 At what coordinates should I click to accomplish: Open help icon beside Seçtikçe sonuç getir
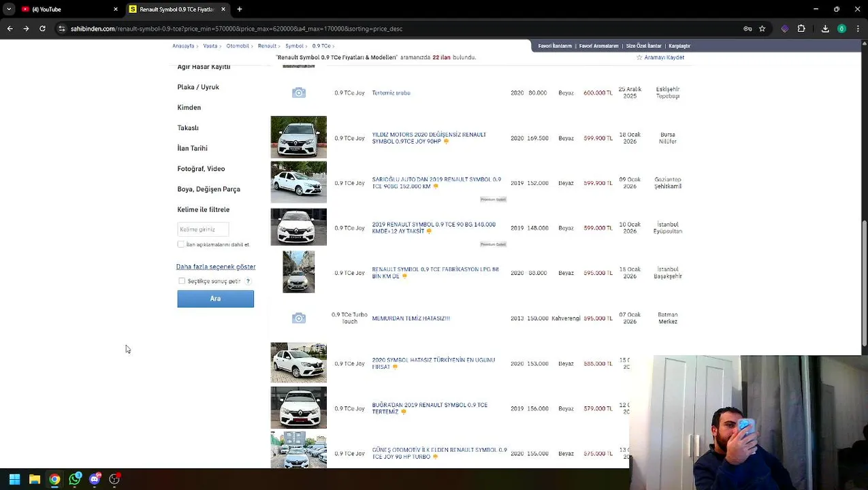point(248,281)
